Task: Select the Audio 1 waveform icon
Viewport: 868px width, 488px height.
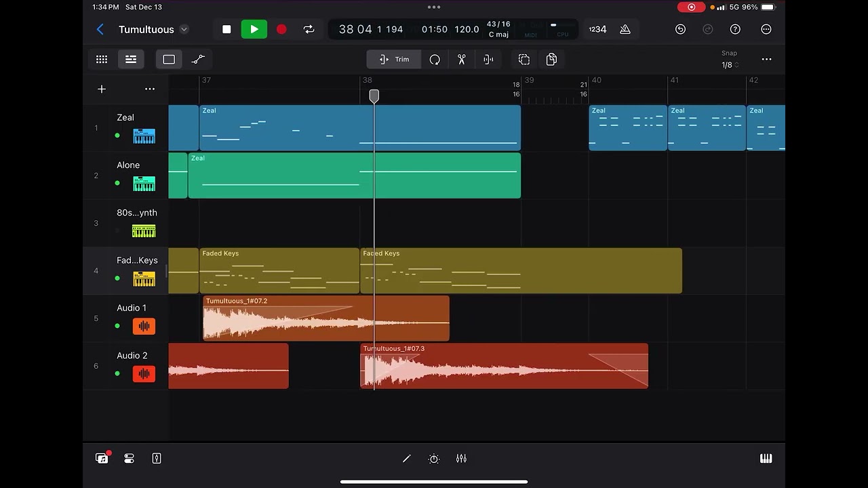Action: 144,326
